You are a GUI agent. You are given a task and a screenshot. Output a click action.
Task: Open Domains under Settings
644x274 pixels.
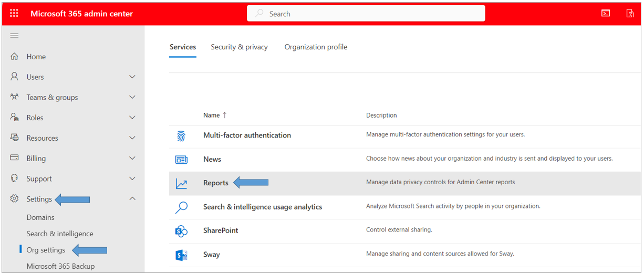click(x=40, y=217)
